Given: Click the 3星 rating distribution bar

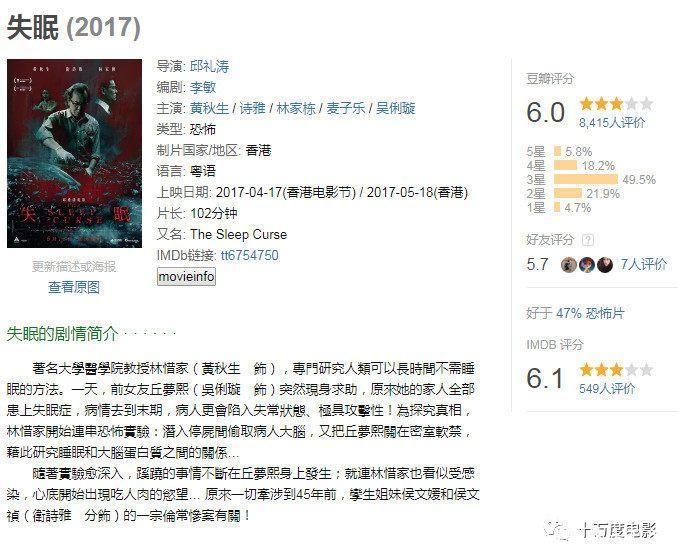Looking at the screenshot, I should [x=585, y=179].
